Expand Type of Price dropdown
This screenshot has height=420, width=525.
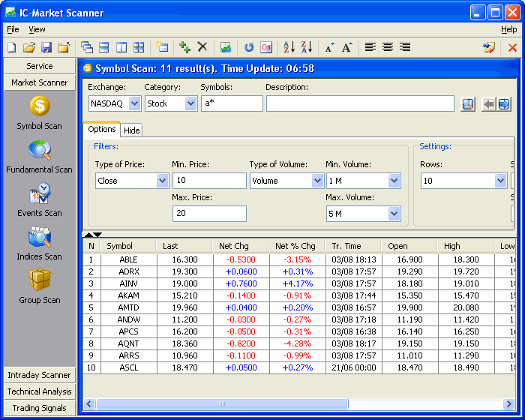coord(163,181)
